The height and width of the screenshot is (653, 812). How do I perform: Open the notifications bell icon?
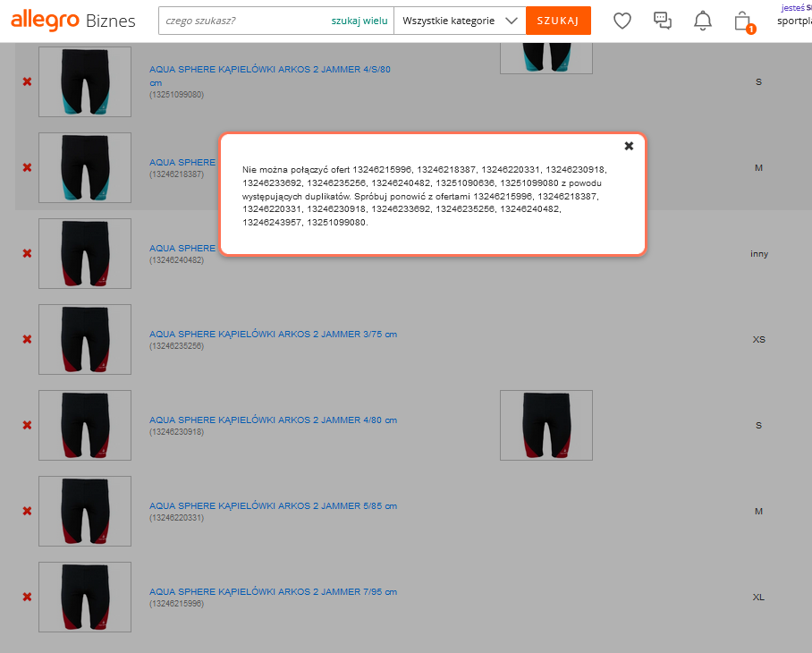click(703, 21)
